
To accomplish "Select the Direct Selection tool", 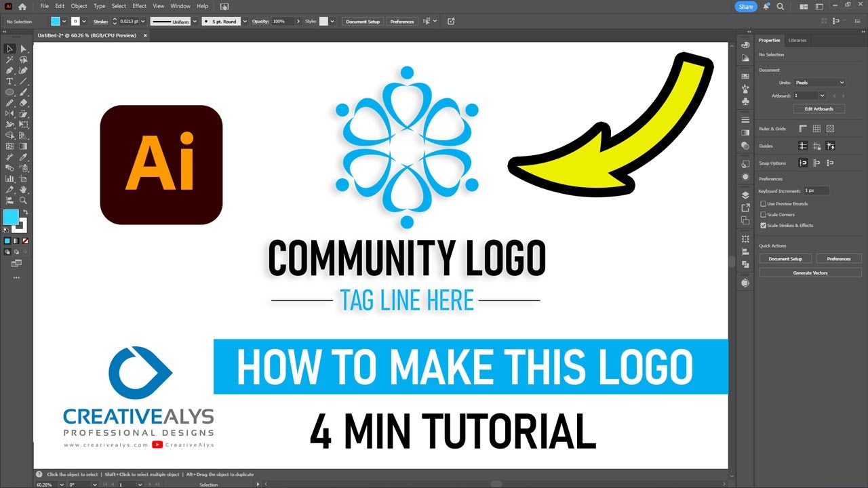I will click(24, 49).
